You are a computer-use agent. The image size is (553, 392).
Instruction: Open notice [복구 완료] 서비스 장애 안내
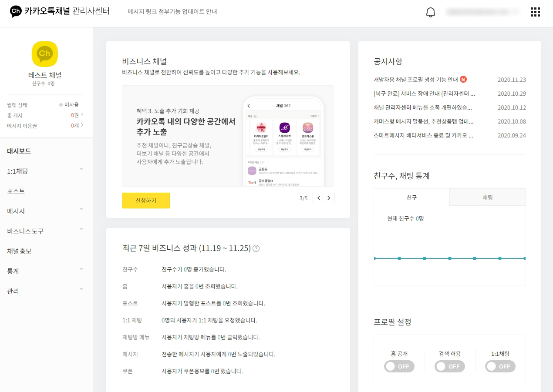click(x=425, y=94)
